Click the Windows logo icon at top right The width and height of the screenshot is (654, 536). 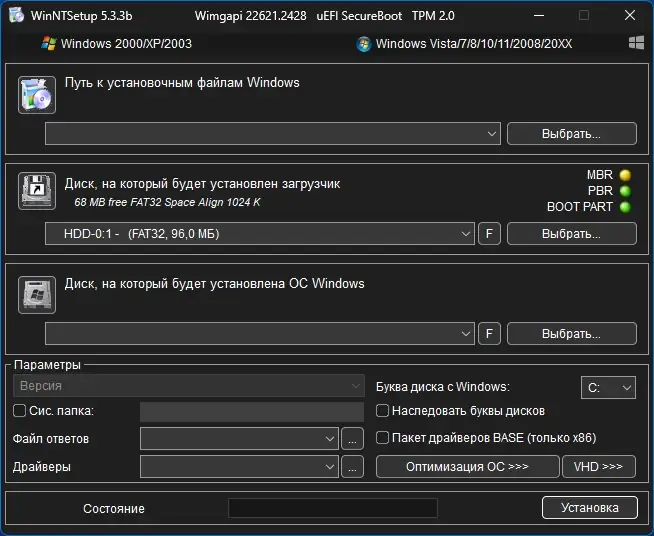coord(636,43)
